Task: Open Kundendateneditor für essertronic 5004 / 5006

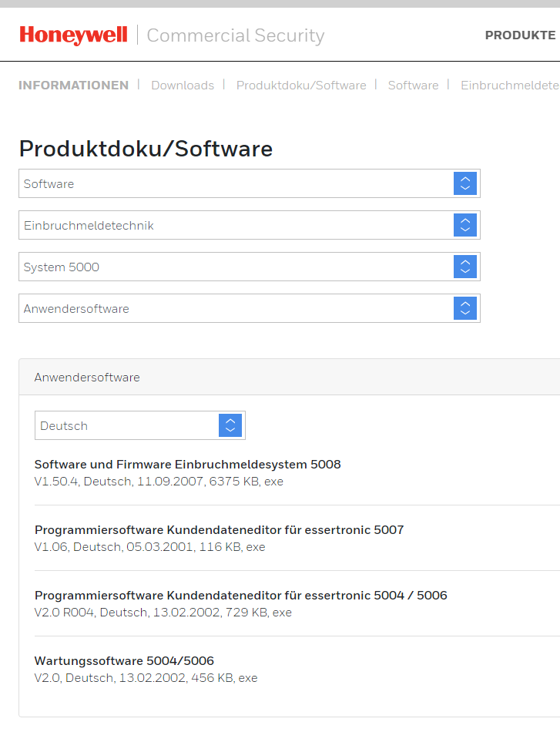Action: (x=240, y=596)
